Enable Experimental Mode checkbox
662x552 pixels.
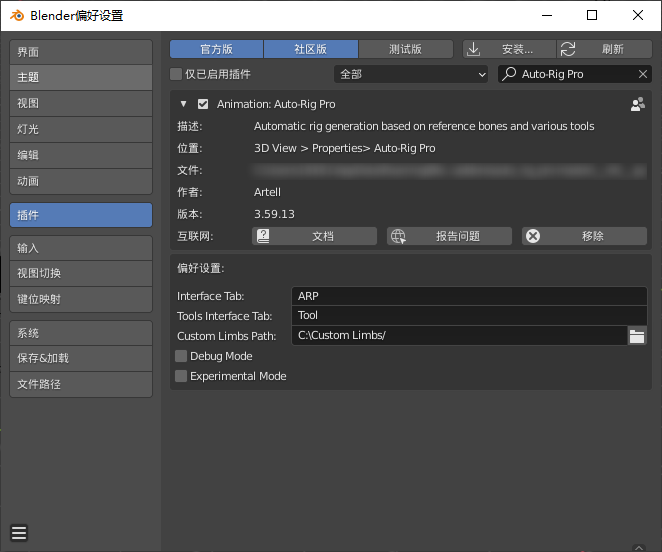(181, 376)
